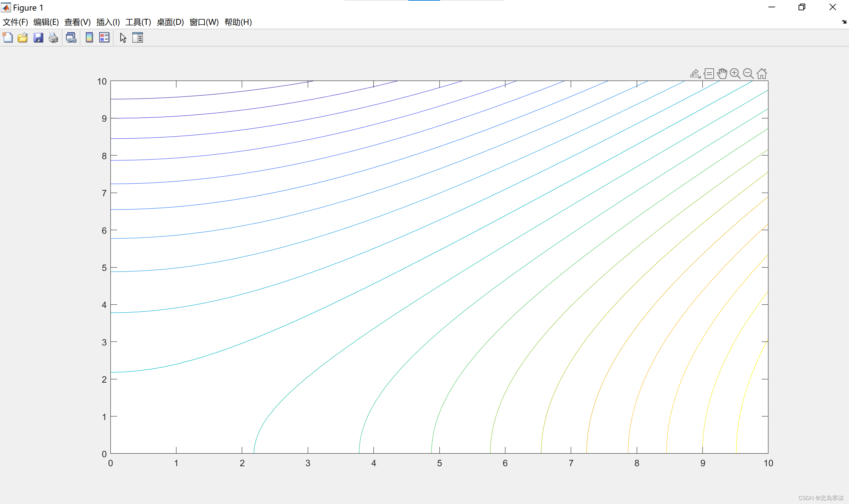Image resolution: width=849 pixels, height=504 pixels.
Task: Open the 工具(T) menu
Action: click(x=138, y=22)
